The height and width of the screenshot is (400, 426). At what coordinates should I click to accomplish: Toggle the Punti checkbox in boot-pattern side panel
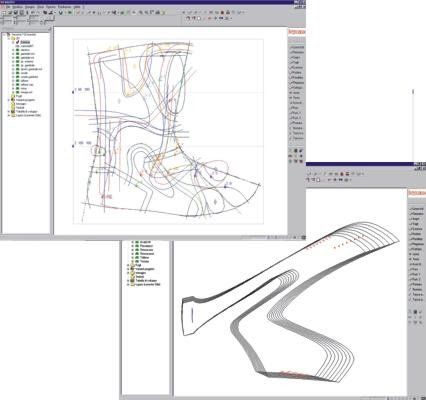click(296, 108)
